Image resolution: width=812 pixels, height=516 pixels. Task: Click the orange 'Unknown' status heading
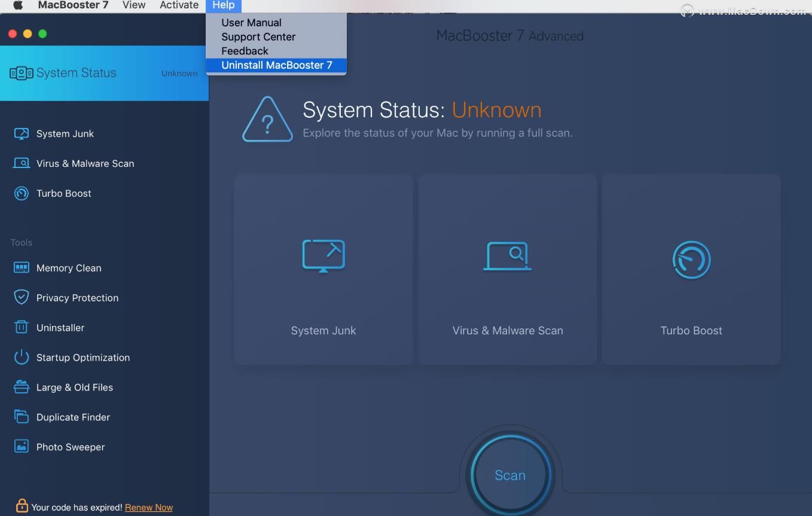(x=496, y=110)
